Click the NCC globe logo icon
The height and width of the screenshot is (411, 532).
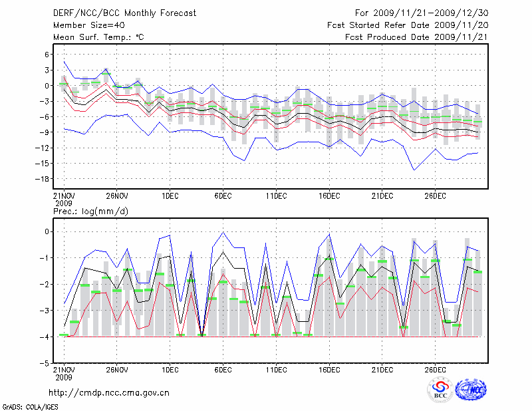click(x=470, y=390)
